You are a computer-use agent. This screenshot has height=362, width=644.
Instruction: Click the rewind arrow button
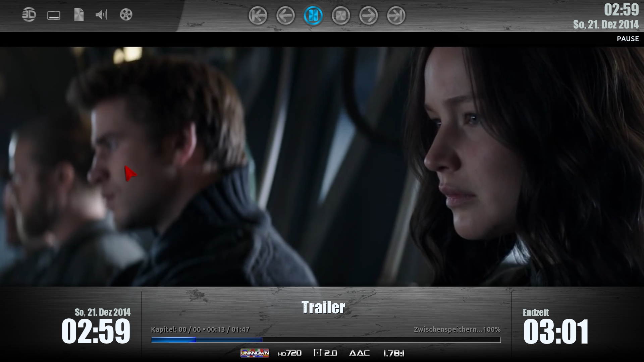[285, 15]
